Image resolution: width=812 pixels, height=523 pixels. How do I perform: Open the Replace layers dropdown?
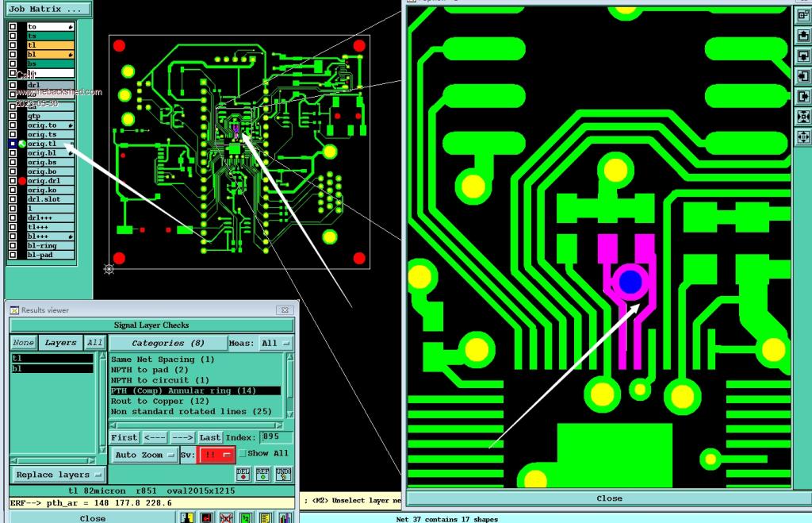pos(59,475)
